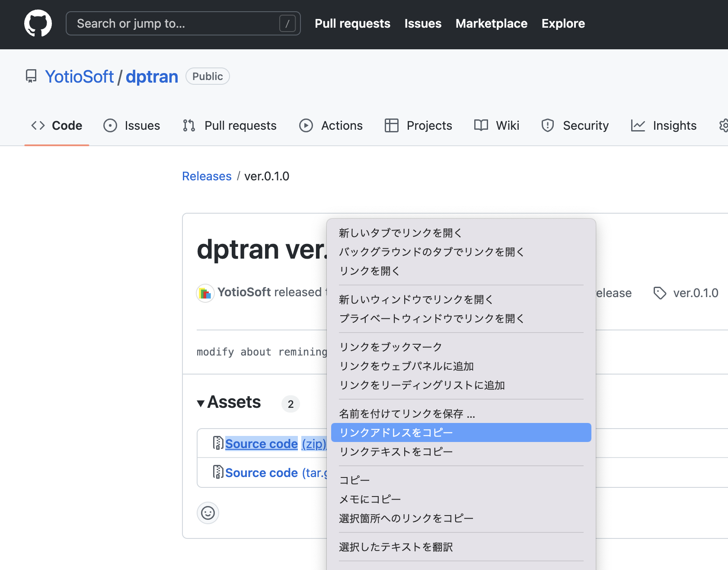Choose メモにコピー
728x570 pixels.
pos(461,500)
